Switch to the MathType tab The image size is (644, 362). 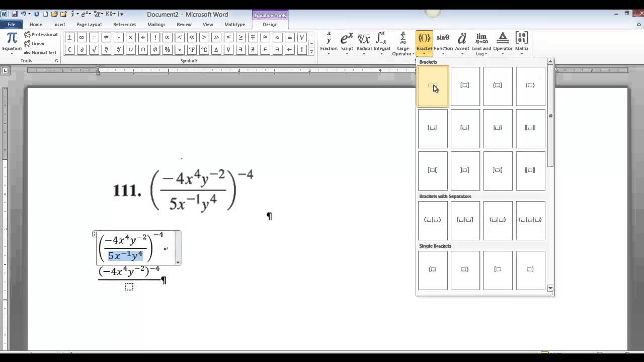click(234, 24)
